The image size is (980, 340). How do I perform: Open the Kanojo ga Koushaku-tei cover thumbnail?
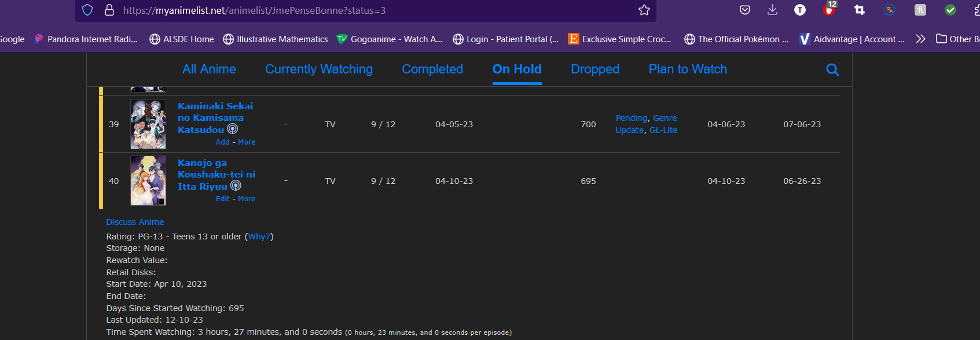(148, 180)
